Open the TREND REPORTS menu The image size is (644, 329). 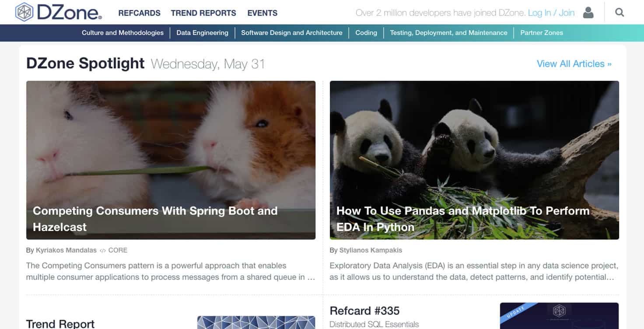(x=203, y=13)
